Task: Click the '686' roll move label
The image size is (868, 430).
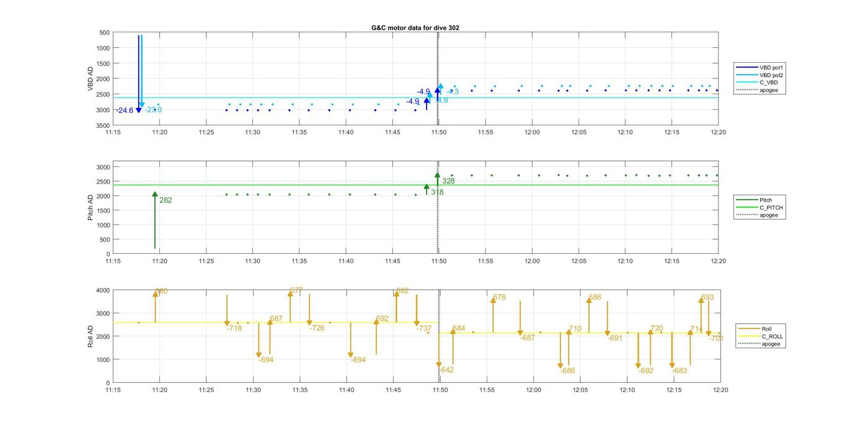Action: click(595, 298)
